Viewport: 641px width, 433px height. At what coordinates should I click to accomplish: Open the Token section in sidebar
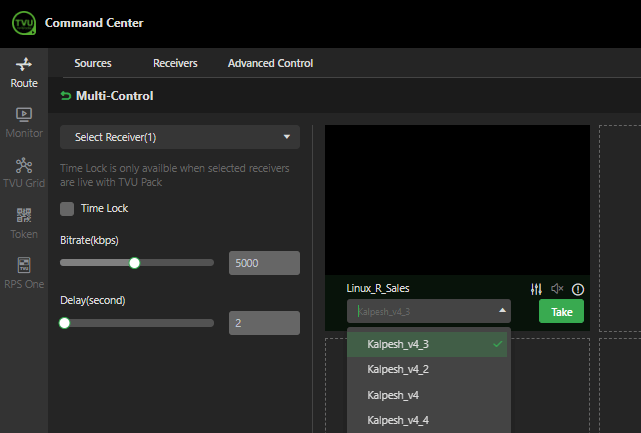24,222
